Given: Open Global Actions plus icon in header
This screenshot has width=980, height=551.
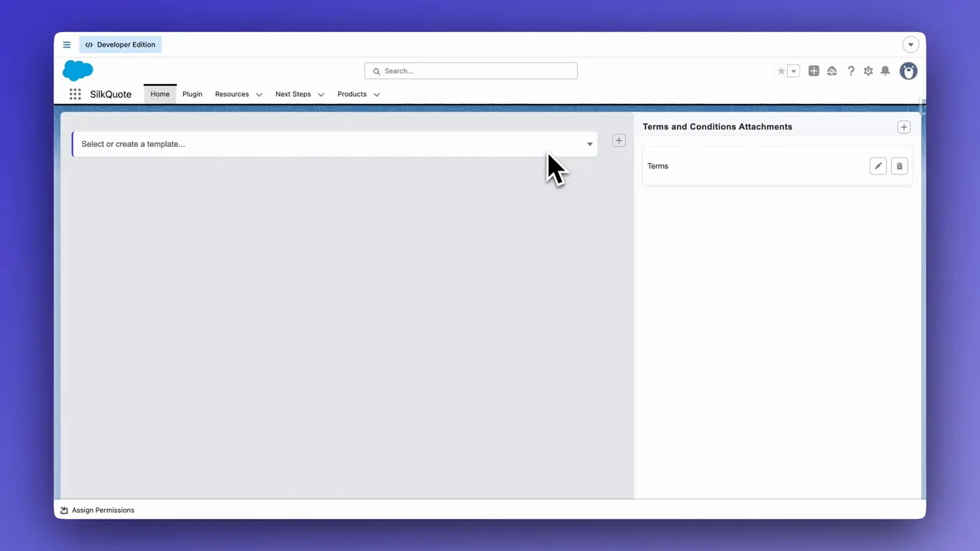Looking at the screenshot, I should pos(814,71).
